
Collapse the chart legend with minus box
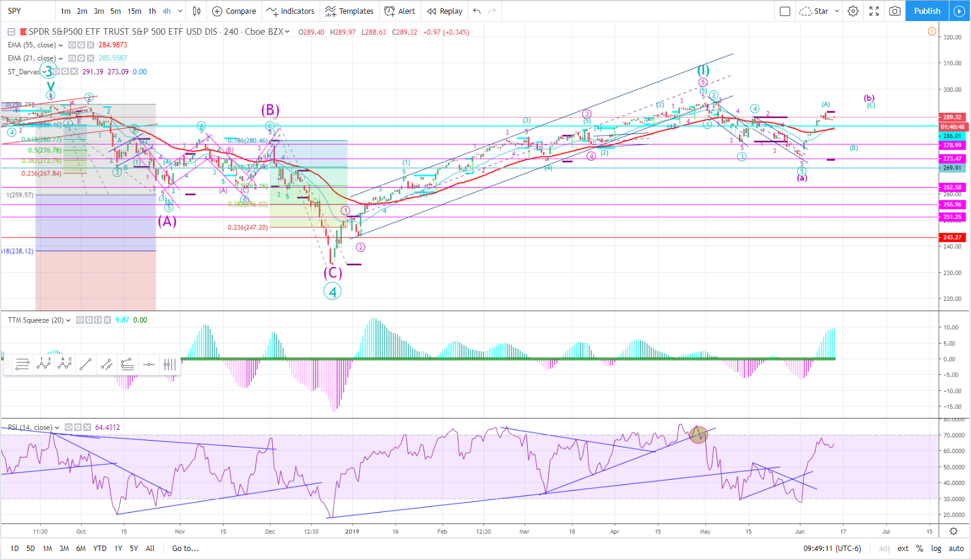click(11, 32)
